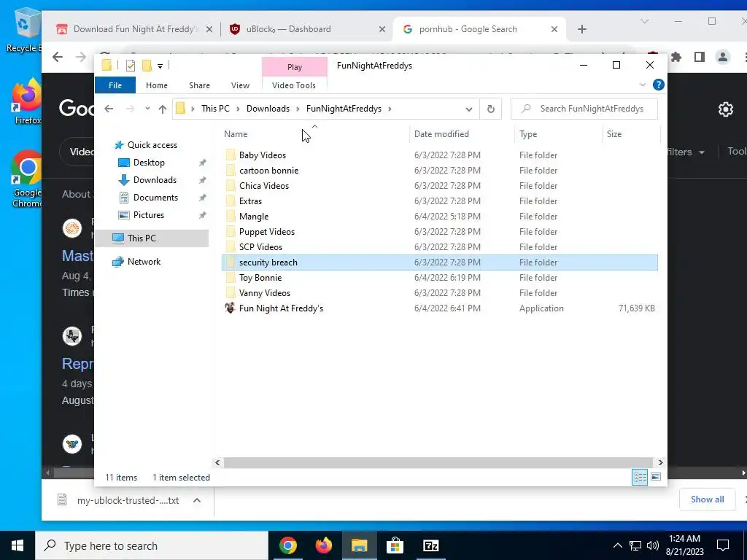Expand the address bar history dropdown
This screenshot has height=560, width=747.
tap(469, 109)
